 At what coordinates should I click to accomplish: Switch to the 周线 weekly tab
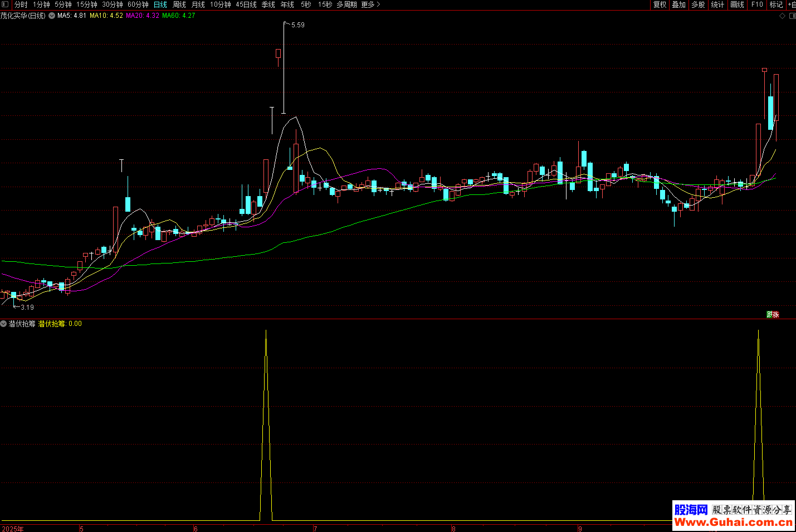(x=179, y=4)
